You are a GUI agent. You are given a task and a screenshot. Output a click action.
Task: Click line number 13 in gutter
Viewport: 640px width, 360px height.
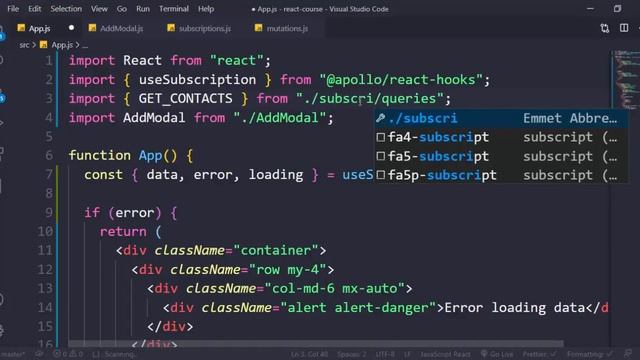tap(45, 289)
